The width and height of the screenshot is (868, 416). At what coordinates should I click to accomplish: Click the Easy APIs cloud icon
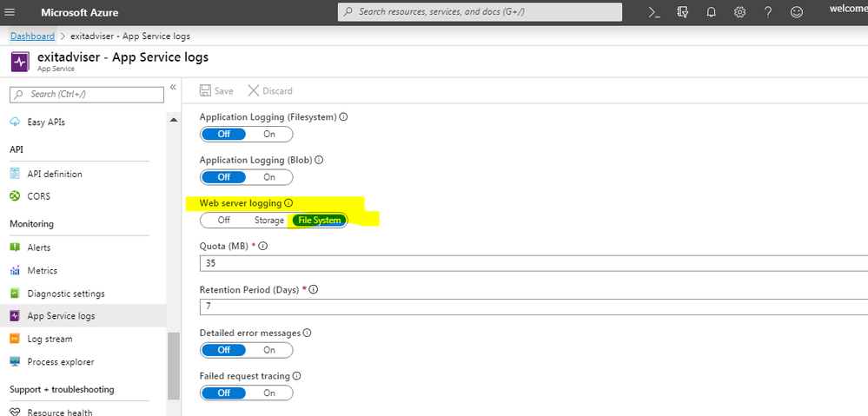click(x=16, y=122)
